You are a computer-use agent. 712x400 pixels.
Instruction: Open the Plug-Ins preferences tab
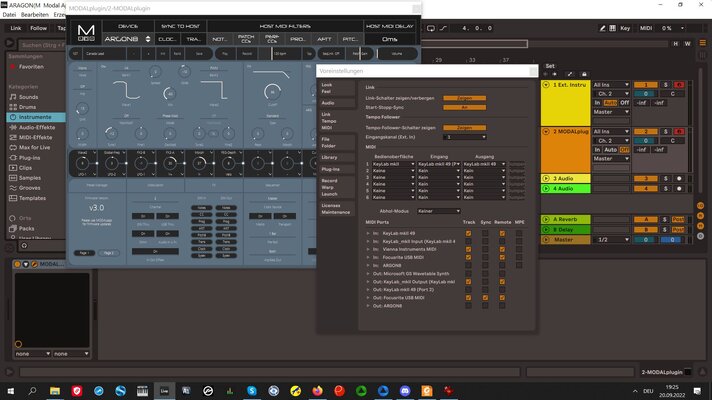click(337, 169)
